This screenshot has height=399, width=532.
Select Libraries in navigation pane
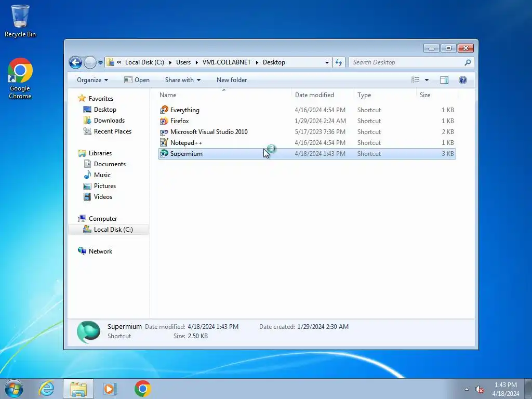coord(100,153)
